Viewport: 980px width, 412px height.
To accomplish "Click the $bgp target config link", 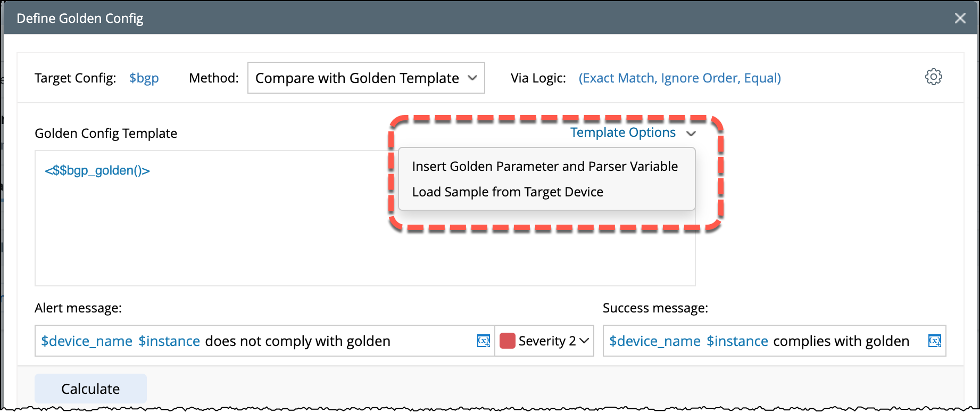I will [144, 78].
